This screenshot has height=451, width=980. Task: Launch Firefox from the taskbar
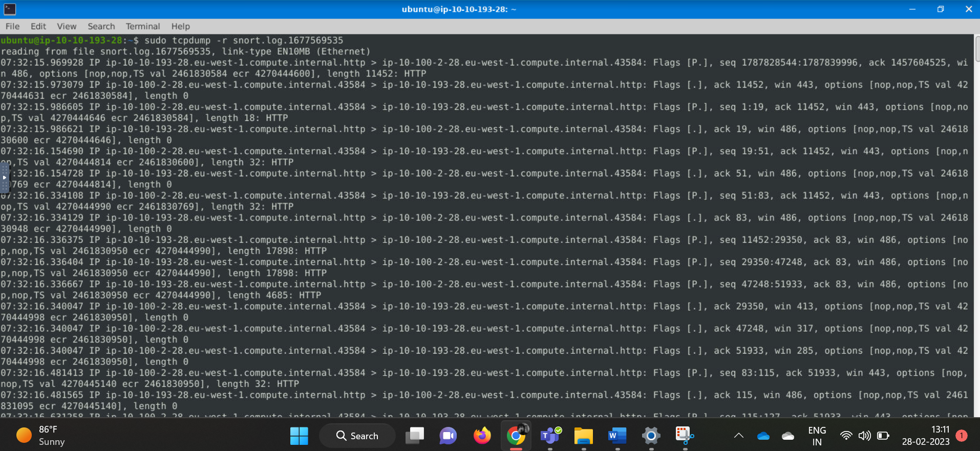tap(482, 436)
